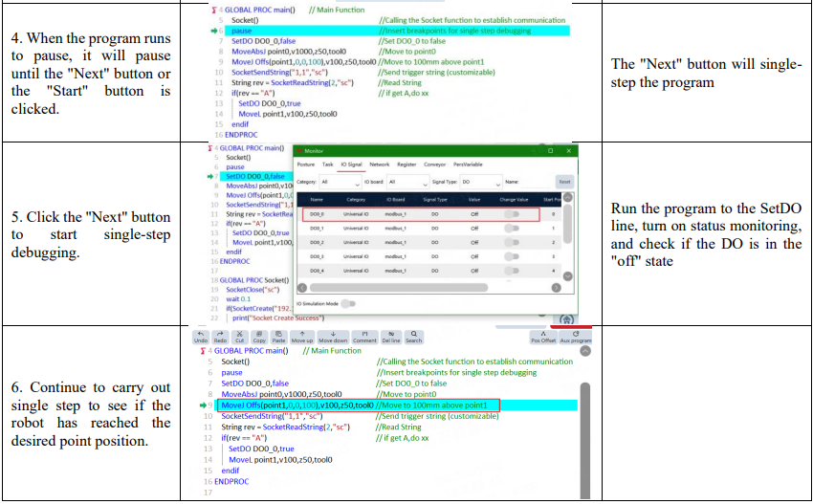Open the Aux program tool

pyautogui.click(x=576, y=337)
